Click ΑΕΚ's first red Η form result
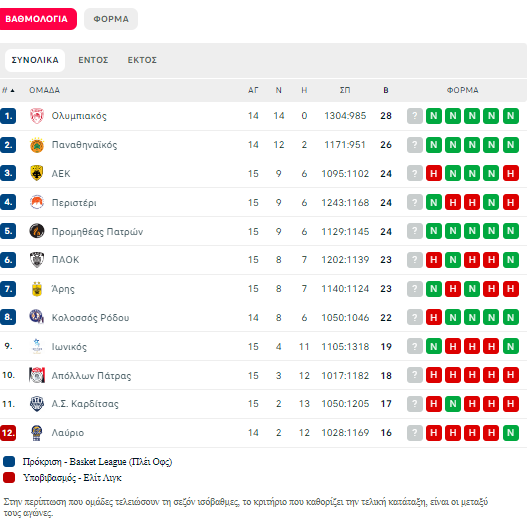Viewport: 527px width, 527px height. click(x=434, y=173)
